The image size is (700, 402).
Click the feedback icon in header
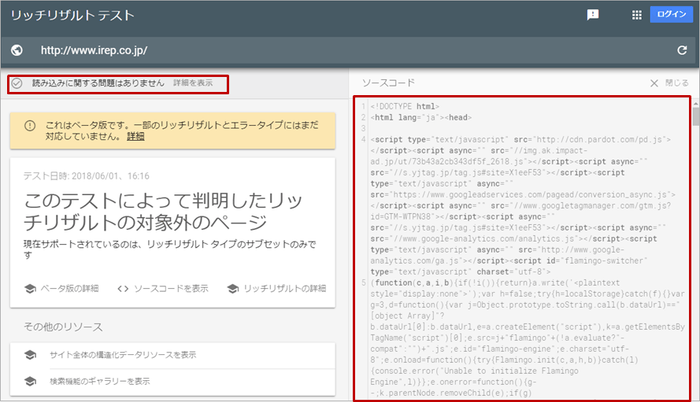tap(593, 15)
